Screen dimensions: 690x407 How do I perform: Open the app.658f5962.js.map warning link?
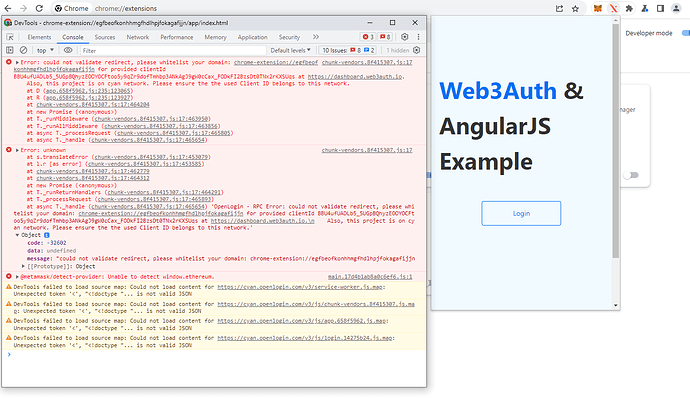click(302, 321)
